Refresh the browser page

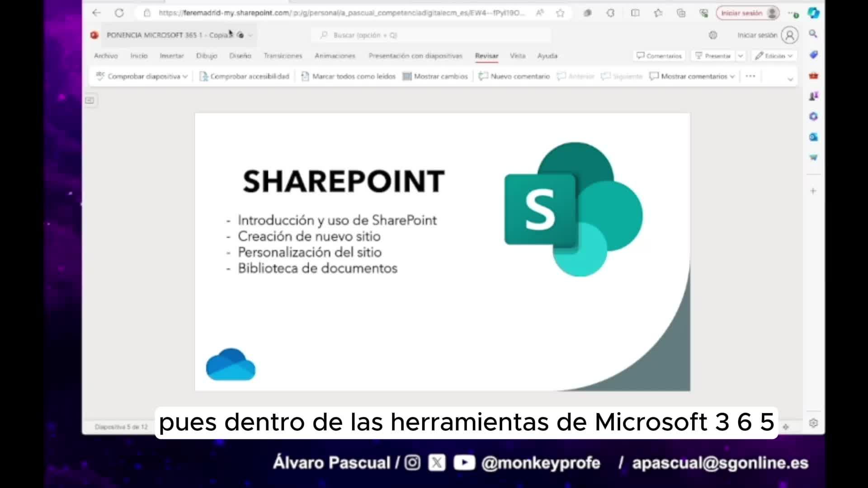(x=119, y=13)
